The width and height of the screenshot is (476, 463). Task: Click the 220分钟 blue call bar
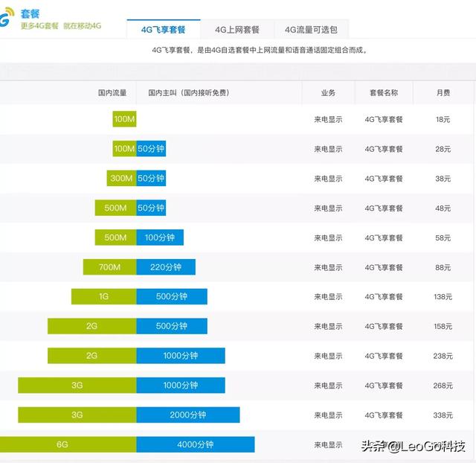tap(166, 267)
